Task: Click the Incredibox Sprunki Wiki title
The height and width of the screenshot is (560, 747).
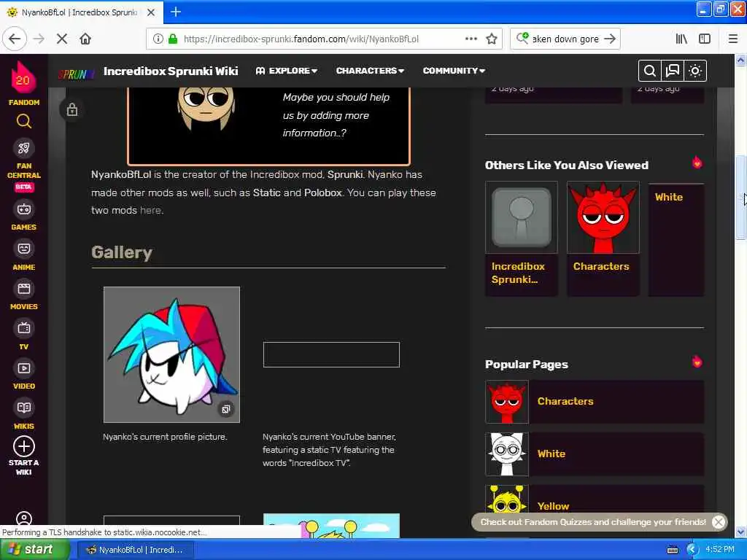Action: tap(171, 71)
